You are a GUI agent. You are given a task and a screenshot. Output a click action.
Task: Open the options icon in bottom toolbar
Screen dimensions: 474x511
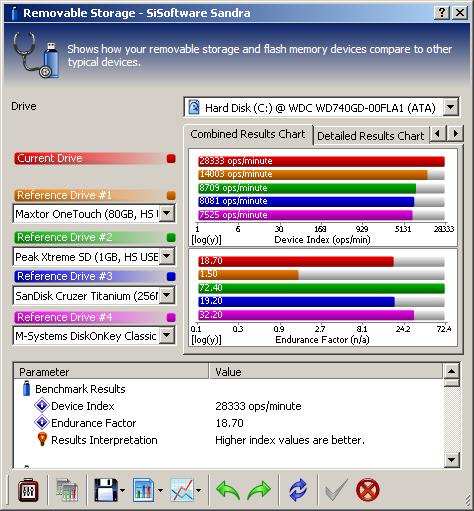point(28,490)
